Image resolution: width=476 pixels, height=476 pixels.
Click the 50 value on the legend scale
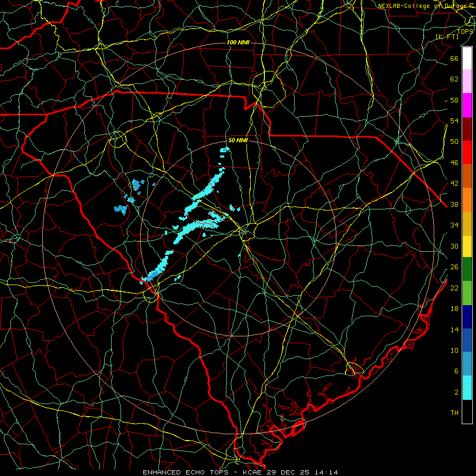pyautogui.click(x=454, y=141)
